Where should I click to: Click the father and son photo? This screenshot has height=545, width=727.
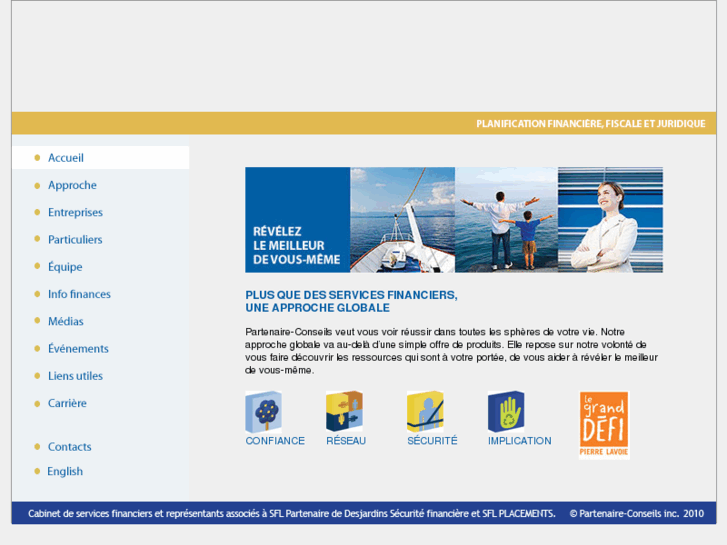click(506, 220)
